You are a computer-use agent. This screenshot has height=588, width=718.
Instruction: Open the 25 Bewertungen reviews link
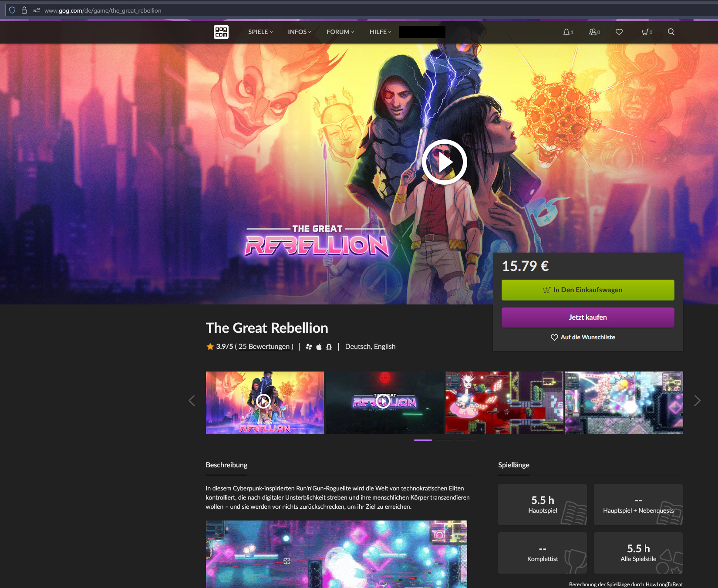point(264,347)
